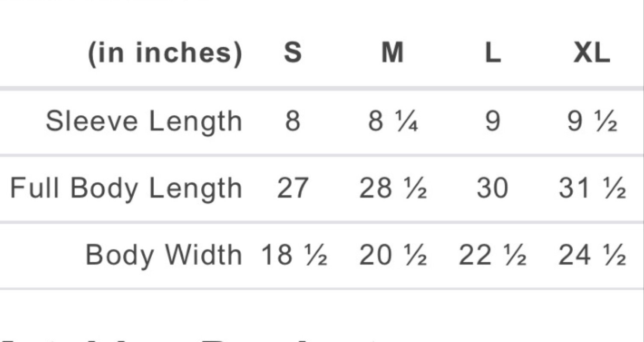Click full body length value 28 ½

point(393,188)
